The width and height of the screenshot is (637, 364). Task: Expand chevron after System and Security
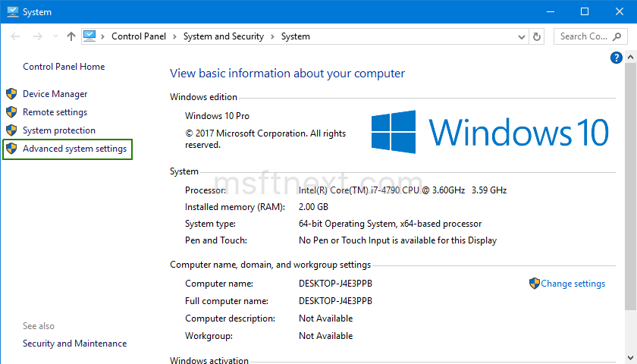[272, 36]
